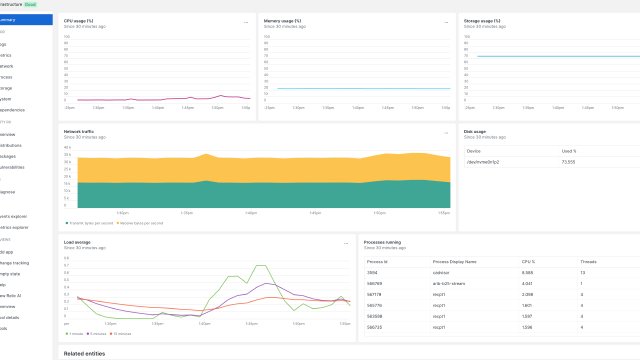Open Dependencies in the sidebar

12,110
